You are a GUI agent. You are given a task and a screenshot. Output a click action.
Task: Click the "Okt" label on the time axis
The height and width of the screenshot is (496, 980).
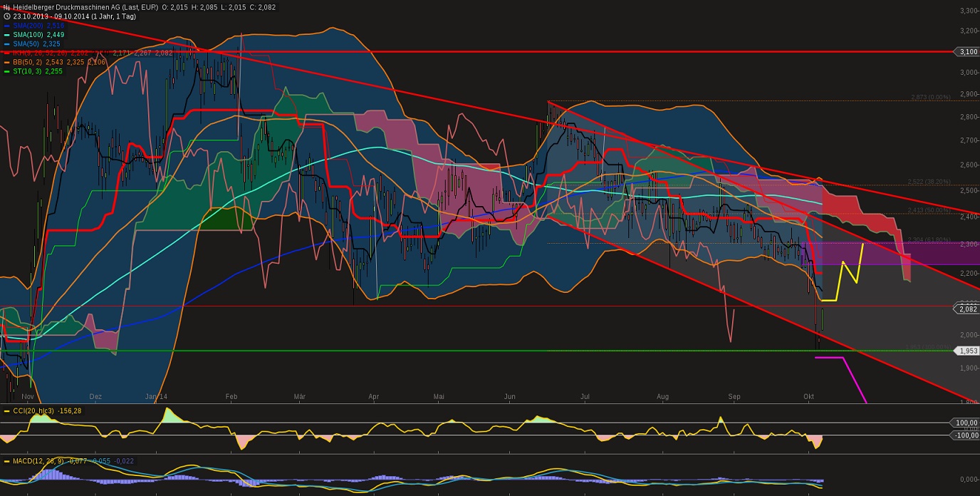point(808,397)
